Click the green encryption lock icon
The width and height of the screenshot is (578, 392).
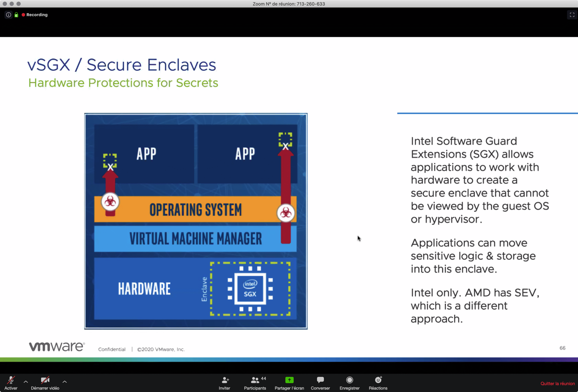pyautogui.click(x=16, y=15)
